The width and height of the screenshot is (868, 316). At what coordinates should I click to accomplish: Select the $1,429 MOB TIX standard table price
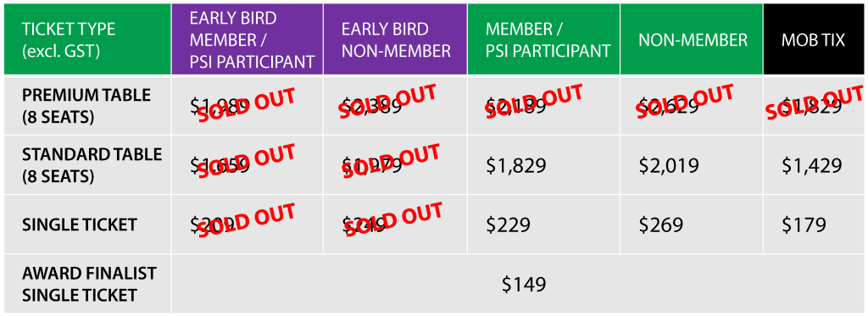(x=812, y=165)
